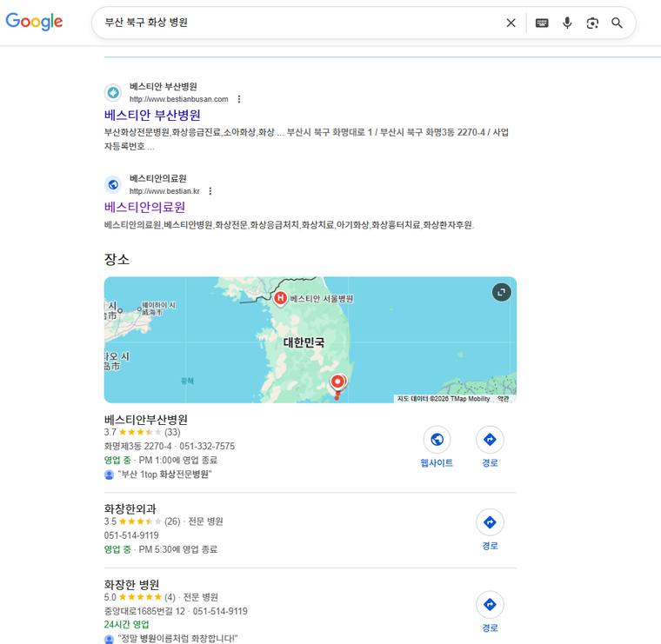Click the bestianbusan.com URL text
Image resolution: width=661 pixels, height=644 pixels.
pos(179,99)
